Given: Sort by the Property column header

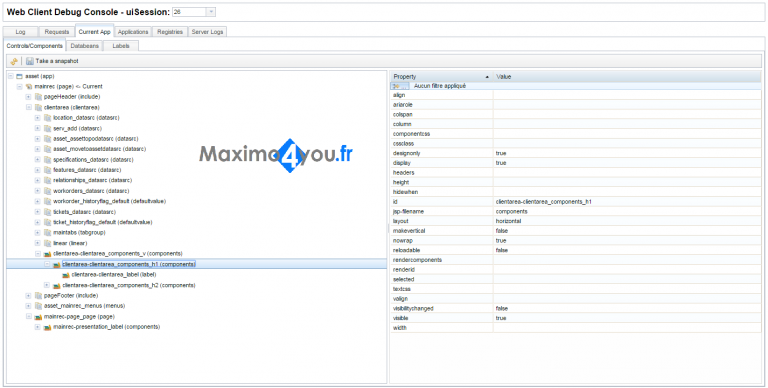Looking at the screenshot, I should point(441,76).
